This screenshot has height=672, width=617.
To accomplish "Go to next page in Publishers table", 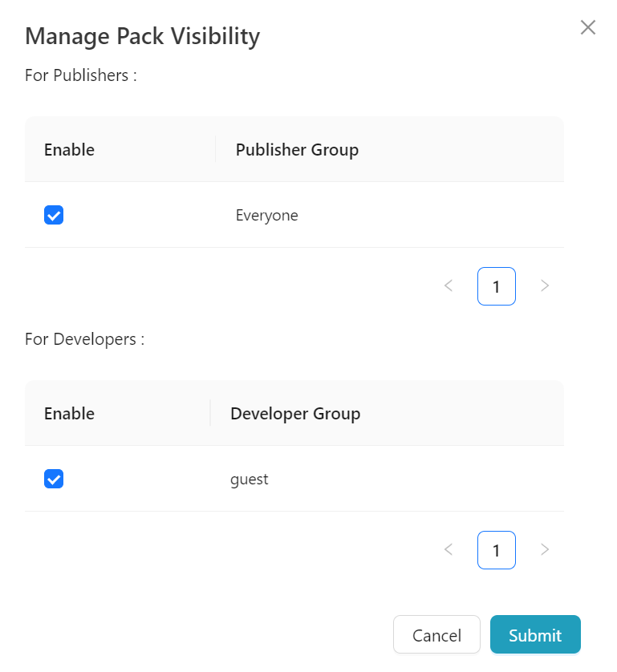I will click(545, 286).
